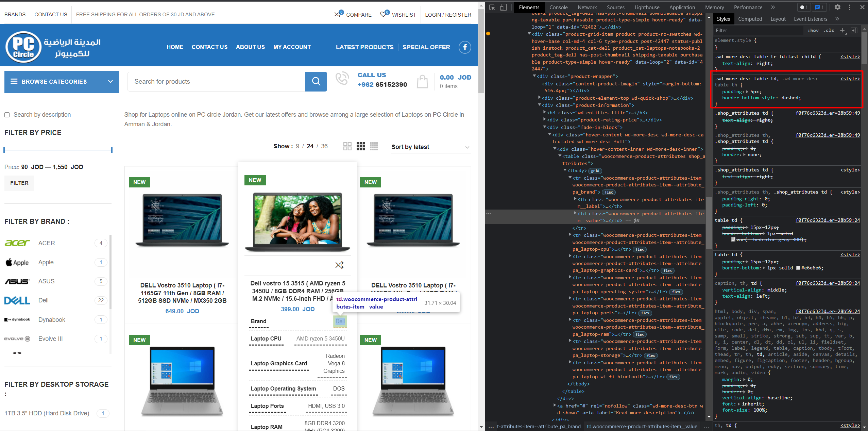Expand the pa_laptop-cpu tr node
Viewport: 868px width, 431px height.
tap(570, 235)
